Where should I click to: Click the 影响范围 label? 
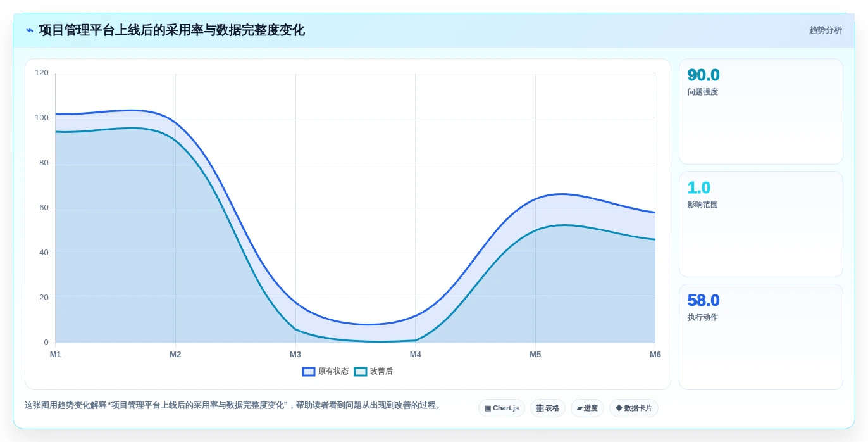(x=703, y=205)
